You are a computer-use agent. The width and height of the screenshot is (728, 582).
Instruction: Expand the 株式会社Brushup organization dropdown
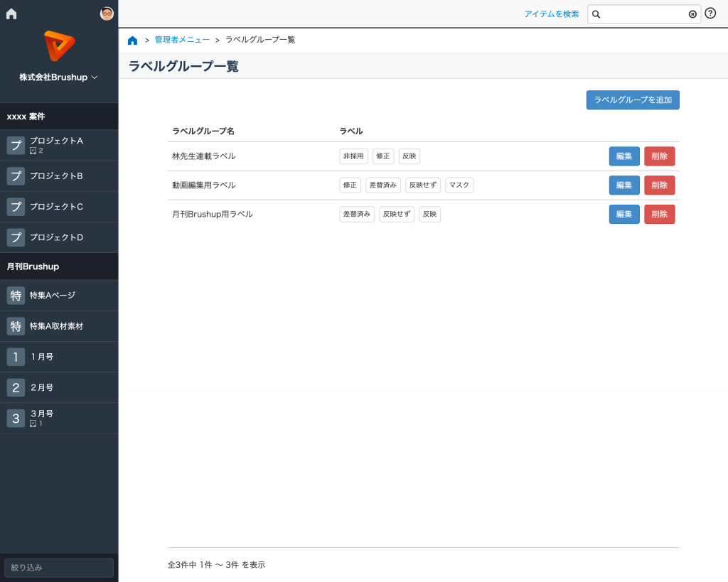point(58,77)
